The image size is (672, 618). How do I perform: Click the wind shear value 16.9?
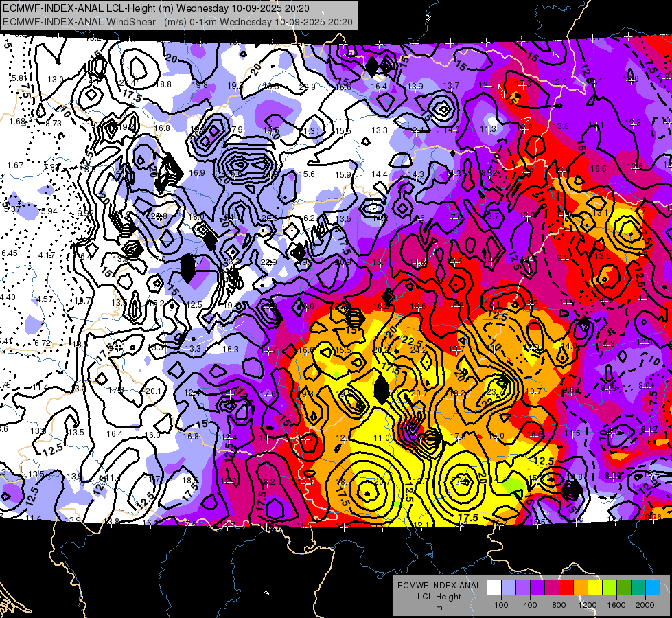197,173
